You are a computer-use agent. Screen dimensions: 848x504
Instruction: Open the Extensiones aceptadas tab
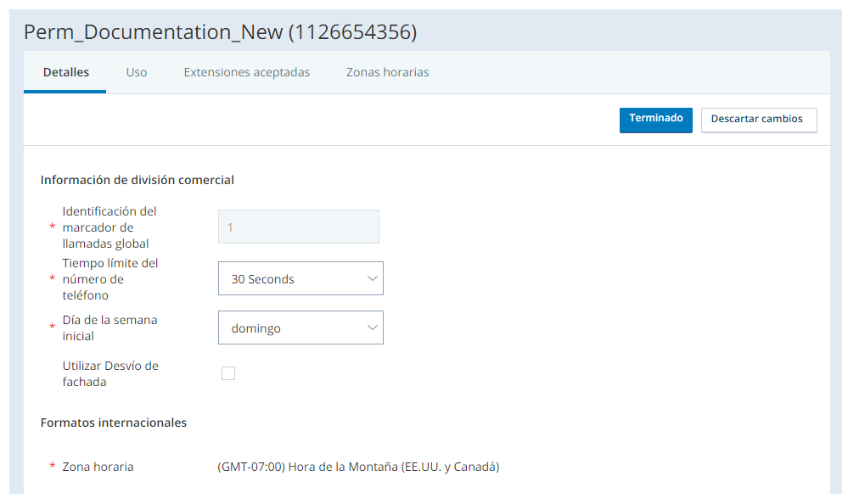(x=247, y=72)
